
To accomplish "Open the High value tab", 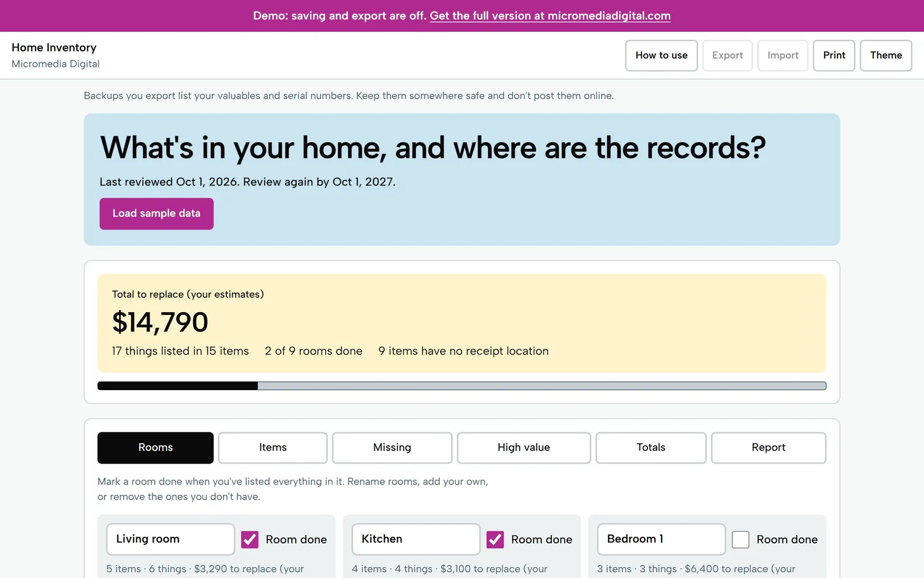I will tap(524, 448).
